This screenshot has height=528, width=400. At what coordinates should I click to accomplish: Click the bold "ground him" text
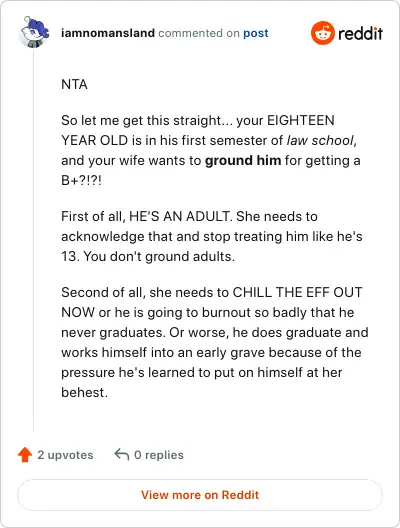tap(243, 161)
